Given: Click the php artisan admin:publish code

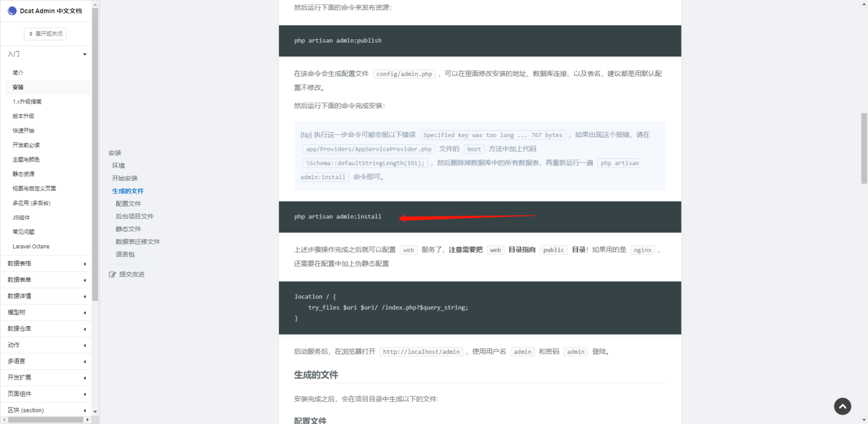Looking at the screenshot, I should pyautogui.click(x=338, y=41).
